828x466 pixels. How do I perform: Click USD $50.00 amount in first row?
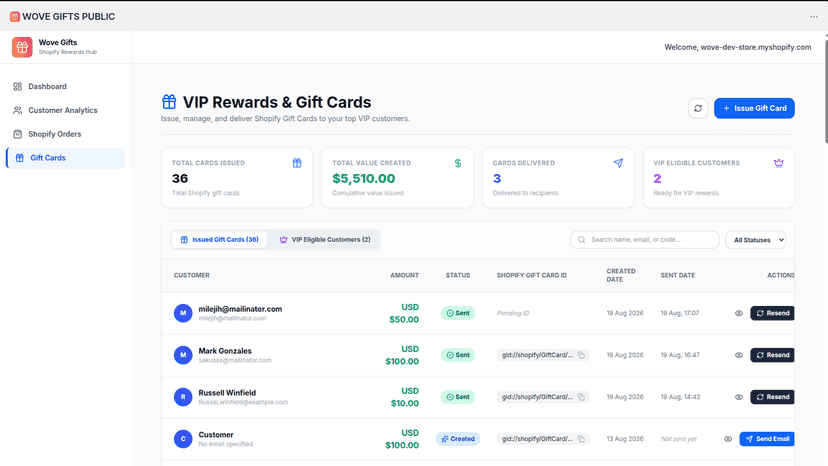click(x=404, y=313)
